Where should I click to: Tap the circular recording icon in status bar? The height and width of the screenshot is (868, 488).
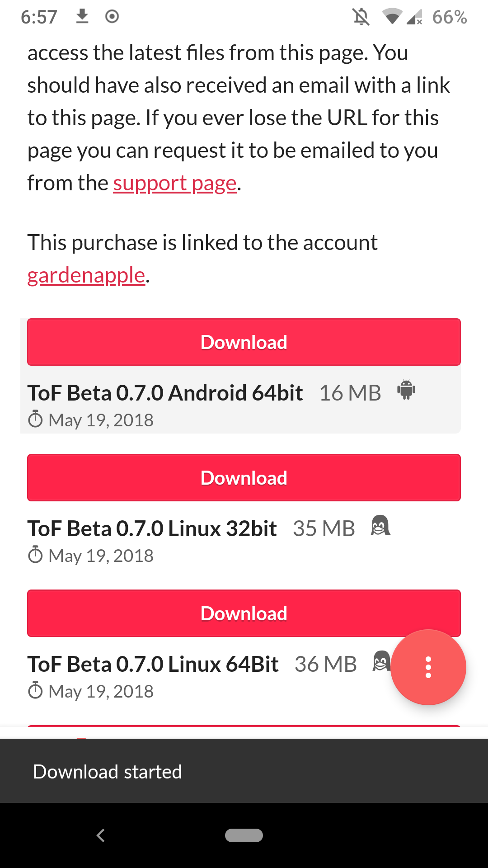click(112, 17)
